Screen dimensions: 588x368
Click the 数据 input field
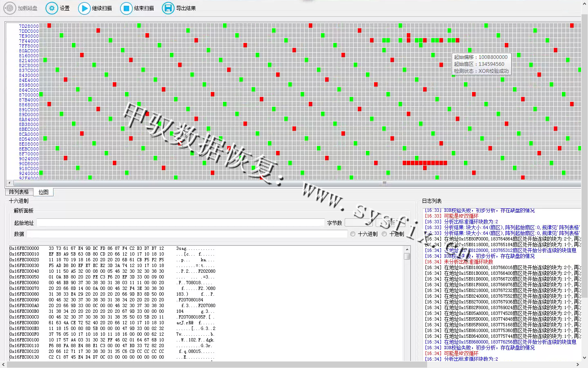187,234
